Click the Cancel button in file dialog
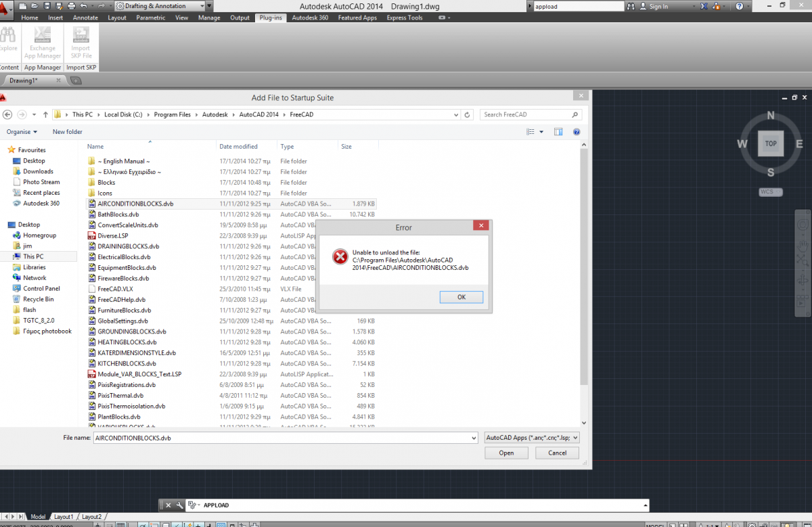The image size is (812, 527). (558, 453)
